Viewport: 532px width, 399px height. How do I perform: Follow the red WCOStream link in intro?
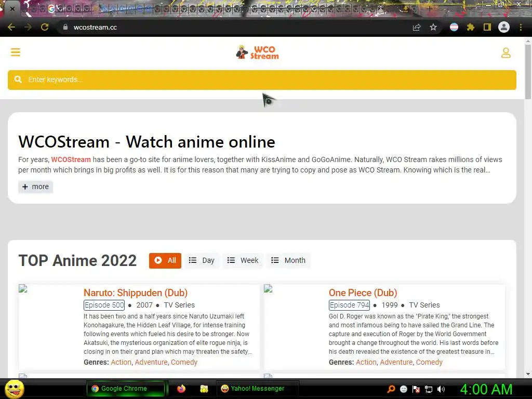coord(71,159)
